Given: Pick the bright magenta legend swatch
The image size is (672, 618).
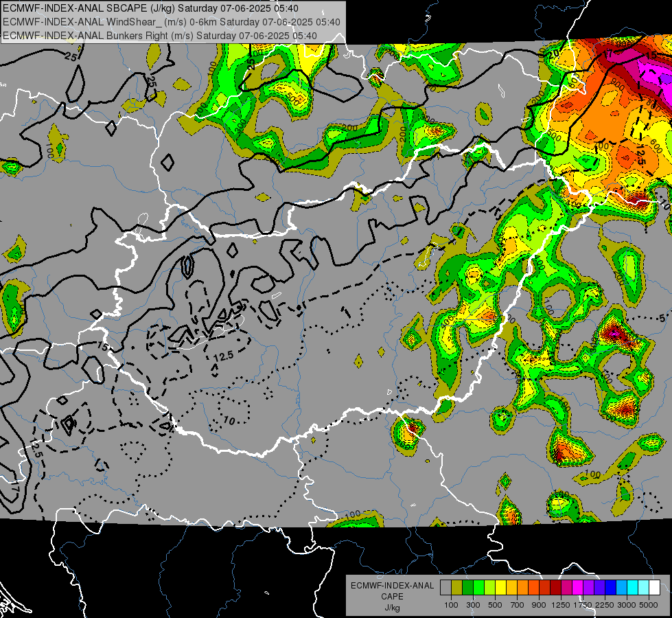Looking at the screenshot, I should point(578,588).
